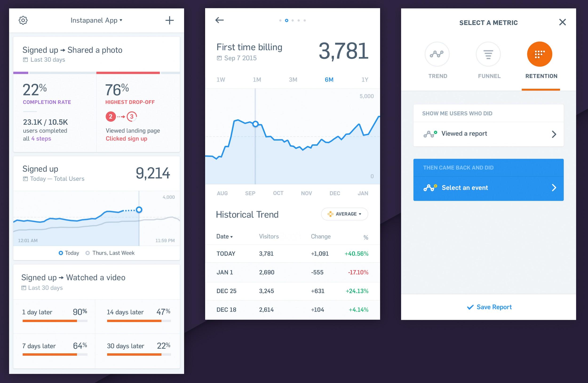The height and width of the screenshot is (383, 588).
Task: Select the Trend metric icon
Action: 437,54
